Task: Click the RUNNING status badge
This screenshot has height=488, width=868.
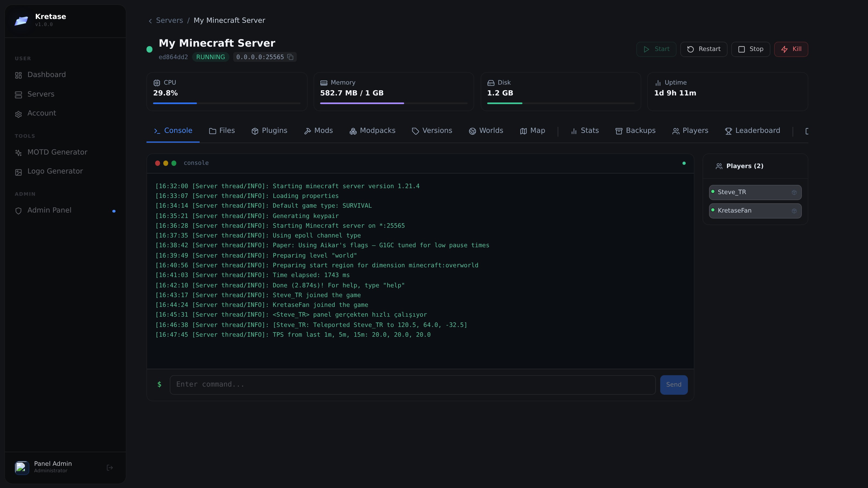Action: [210, 57]
